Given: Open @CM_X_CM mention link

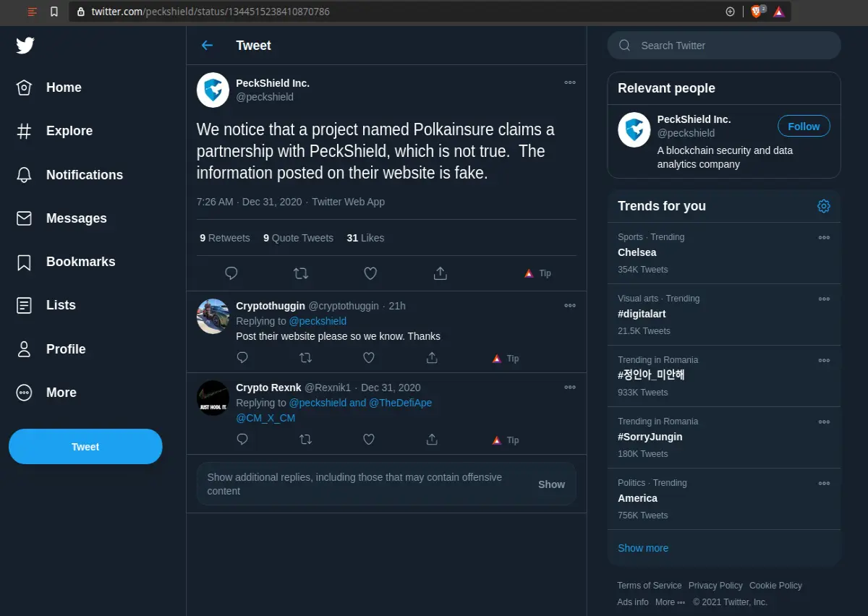Looking at the screenshot, I should 265,418.
